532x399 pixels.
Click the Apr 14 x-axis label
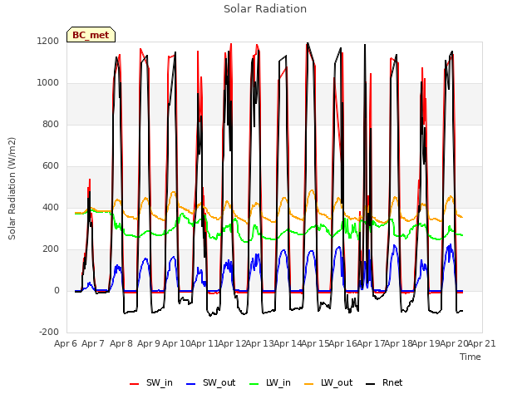click(288, 343)
